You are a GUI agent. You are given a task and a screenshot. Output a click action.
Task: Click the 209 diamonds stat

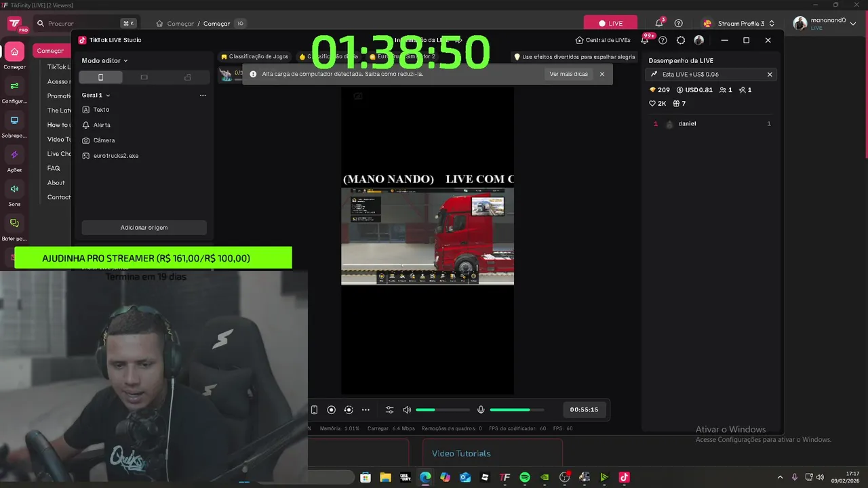(x=659, y=90)
